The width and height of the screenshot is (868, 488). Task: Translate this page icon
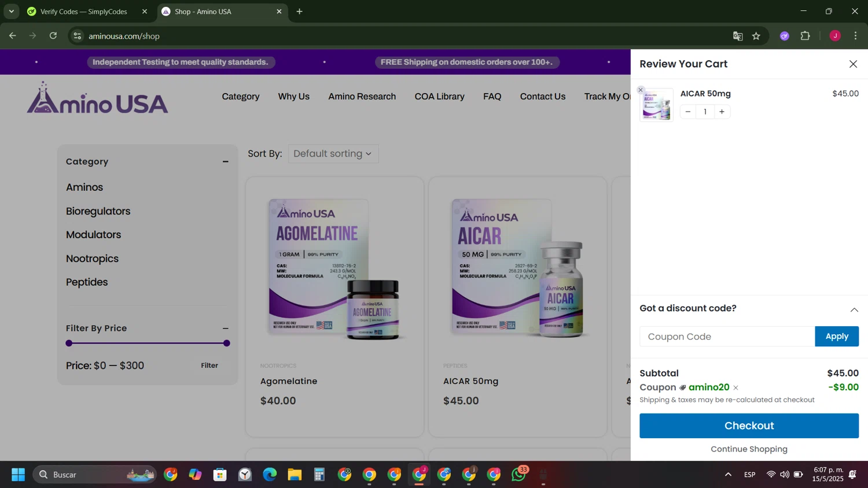click(738, 36)
